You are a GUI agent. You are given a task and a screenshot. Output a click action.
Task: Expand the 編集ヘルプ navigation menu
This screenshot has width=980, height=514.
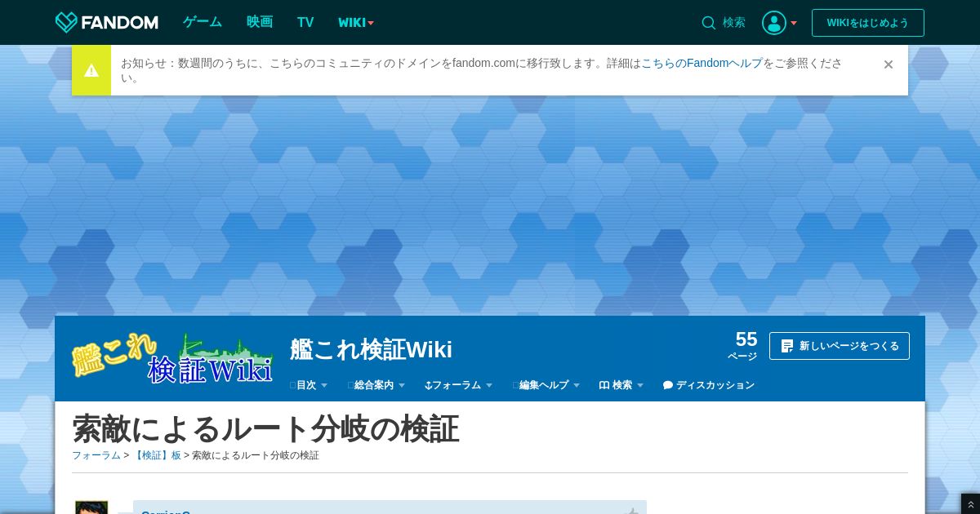pos(546,385)
